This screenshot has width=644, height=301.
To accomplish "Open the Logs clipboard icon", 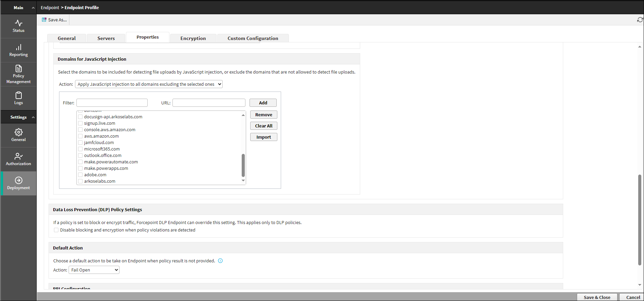I will point(18,96).
